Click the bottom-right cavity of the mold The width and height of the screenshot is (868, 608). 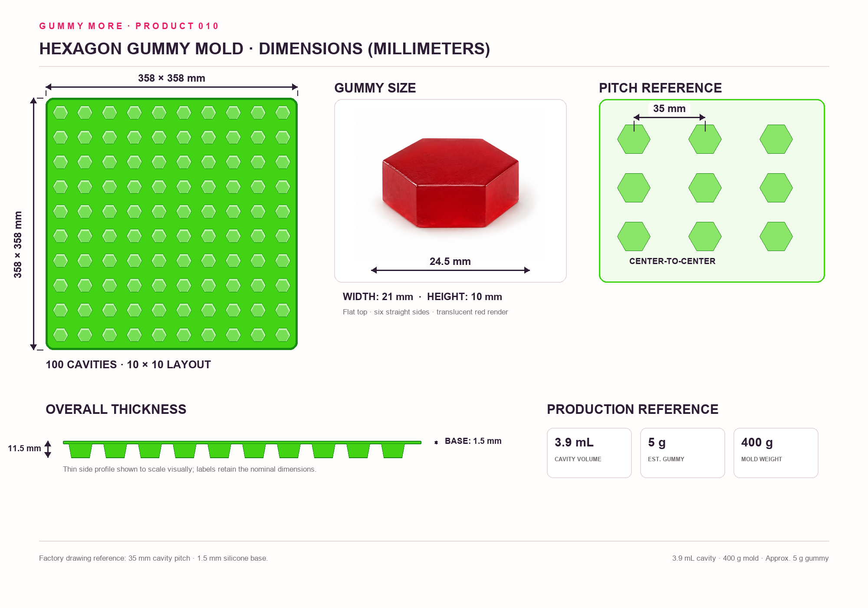(283, 335)
